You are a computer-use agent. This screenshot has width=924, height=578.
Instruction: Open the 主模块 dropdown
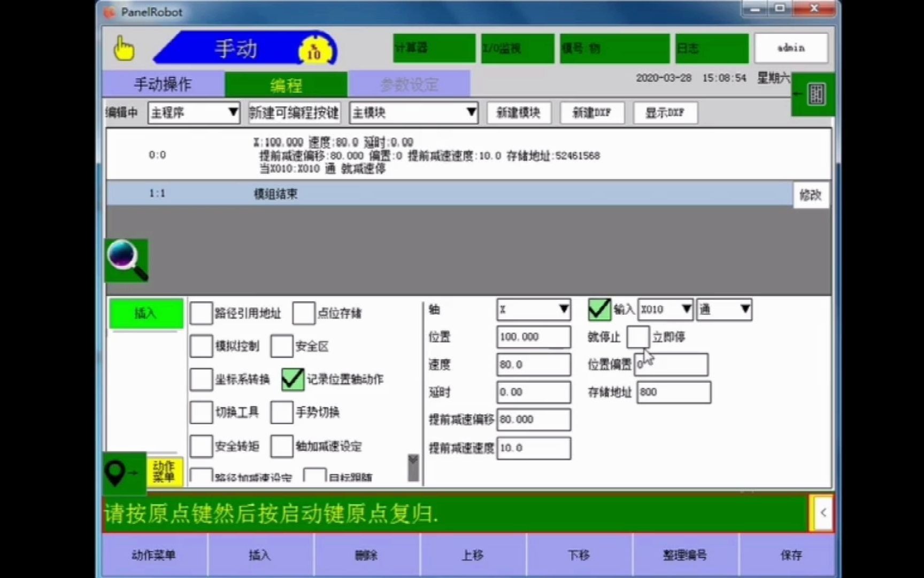pyautogui.click(x=413, y=112)
